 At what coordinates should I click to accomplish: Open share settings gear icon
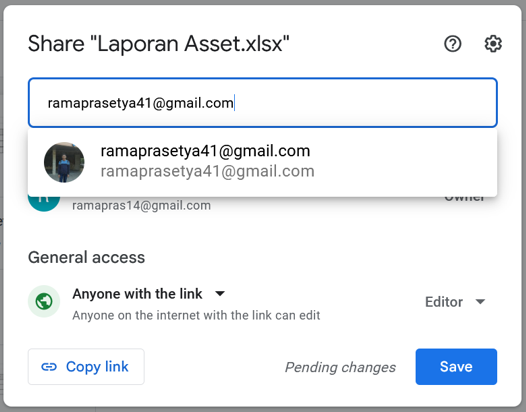point(493,44)
